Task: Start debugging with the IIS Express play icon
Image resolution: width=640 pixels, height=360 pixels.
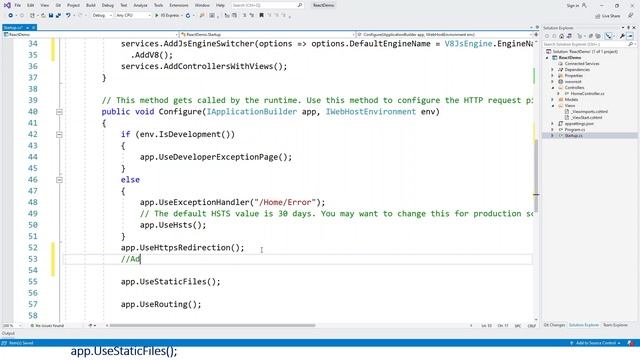Action: [157, 16]
